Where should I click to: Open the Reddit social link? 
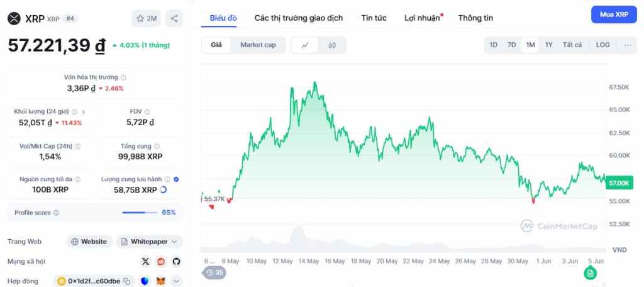pyautogui.click(x=161, y=261)
